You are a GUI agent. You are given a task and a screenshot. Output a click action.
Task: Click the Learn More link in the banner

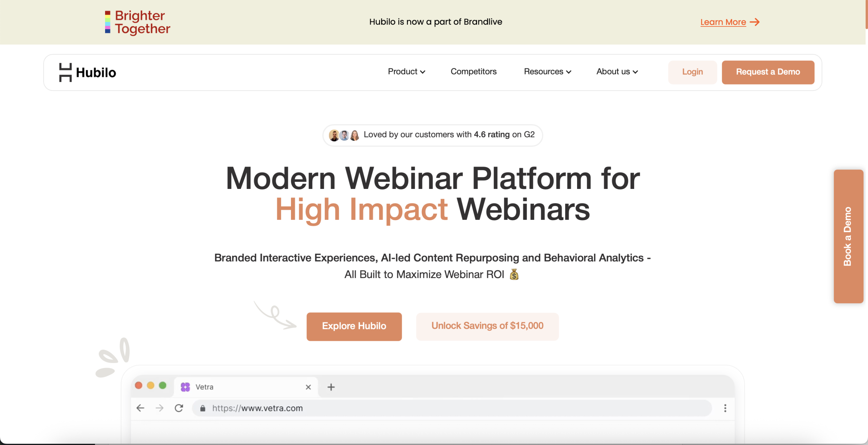tap(723, 22)
